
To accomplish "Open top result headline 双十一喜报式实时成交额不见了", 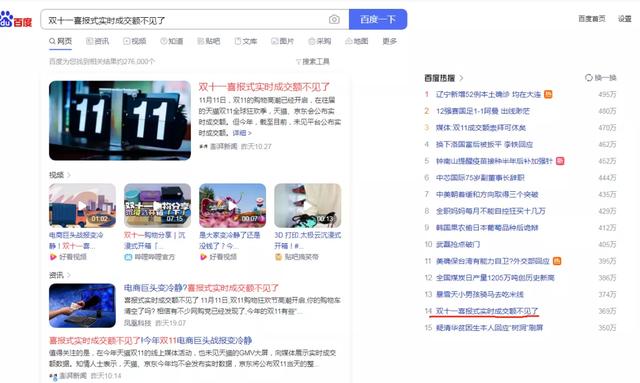I will tap(264, 87).
